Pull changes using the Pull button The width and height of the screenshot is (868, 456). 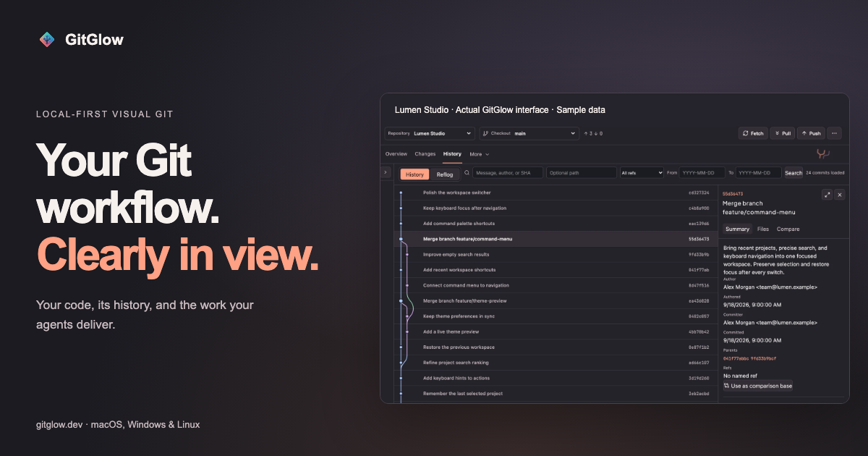(x=783, y=133)
